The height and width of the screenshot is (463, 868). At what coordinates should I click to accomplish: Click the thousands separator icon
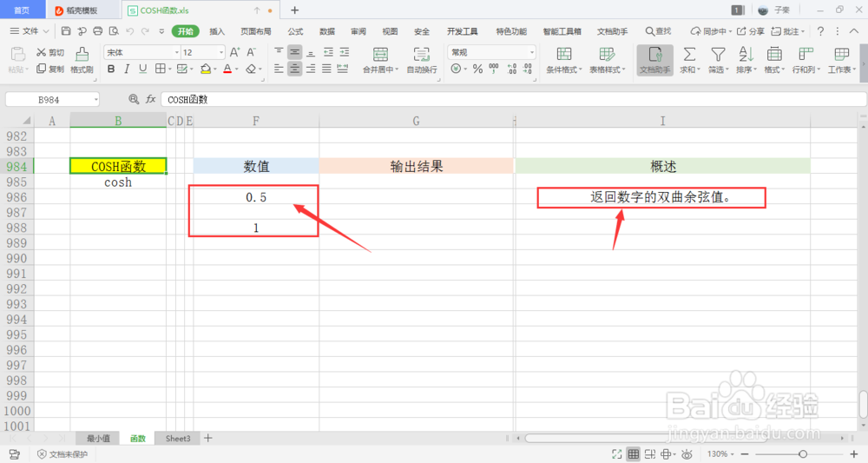494,69
